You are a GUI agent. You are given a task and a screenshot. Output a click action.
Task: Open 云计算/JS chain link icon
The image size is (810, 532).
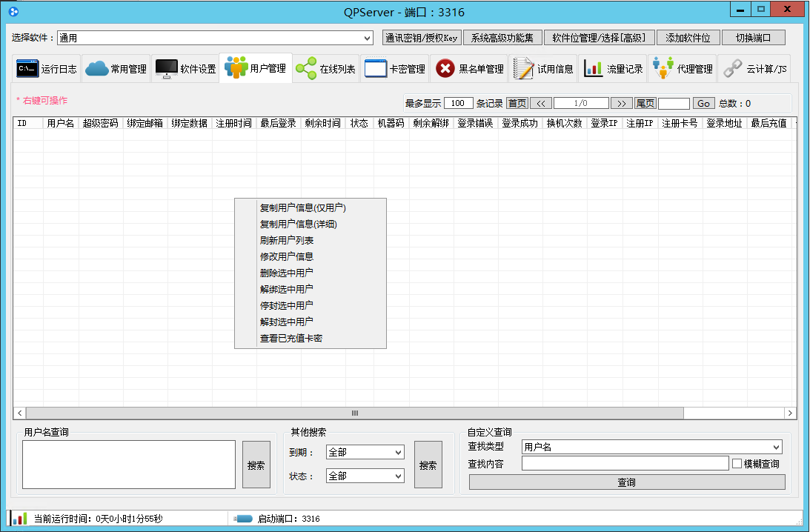(x=732, y=69)
